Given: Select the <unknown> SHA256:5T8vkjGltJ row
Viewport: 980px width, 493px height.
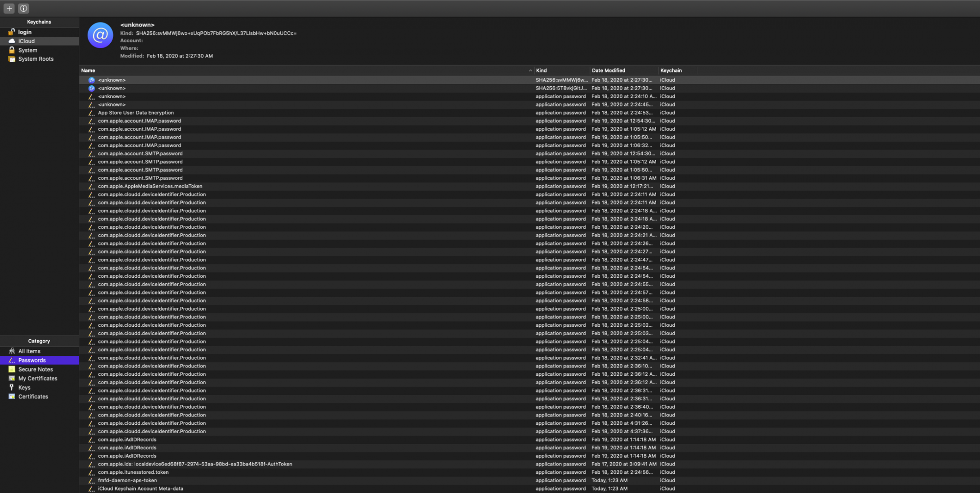Looking at the screenshot, I should 529,88.
